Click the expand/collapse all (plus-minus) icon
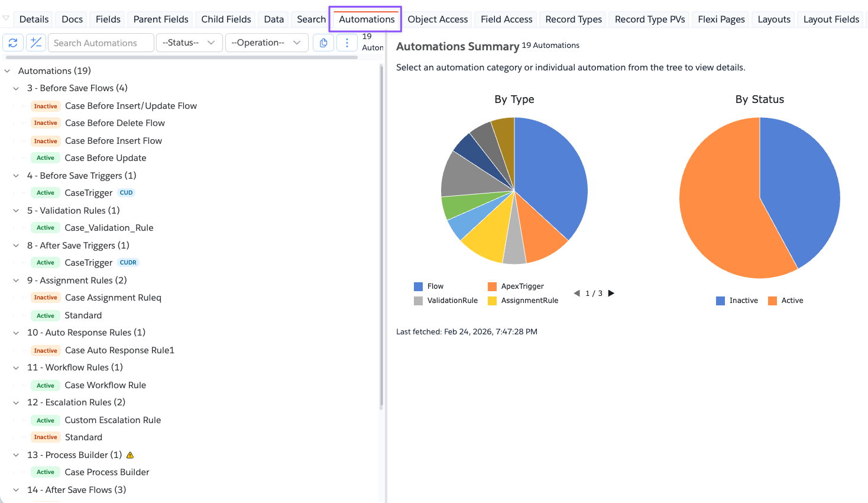The width and height of the screenshot is (868, 503). point(36,43)
